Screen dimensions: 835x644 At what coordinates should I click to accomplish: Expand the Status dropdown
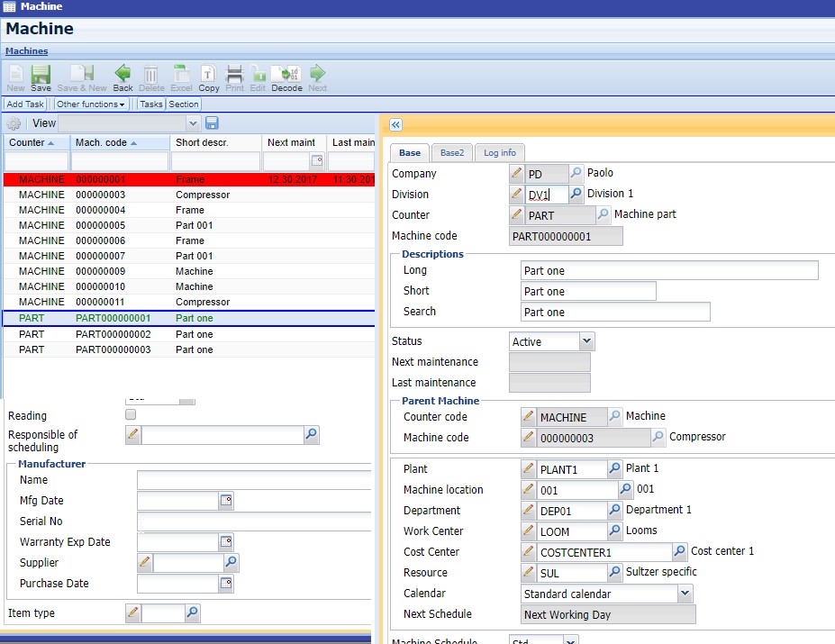pyautogui.click(x=586, y=341)
